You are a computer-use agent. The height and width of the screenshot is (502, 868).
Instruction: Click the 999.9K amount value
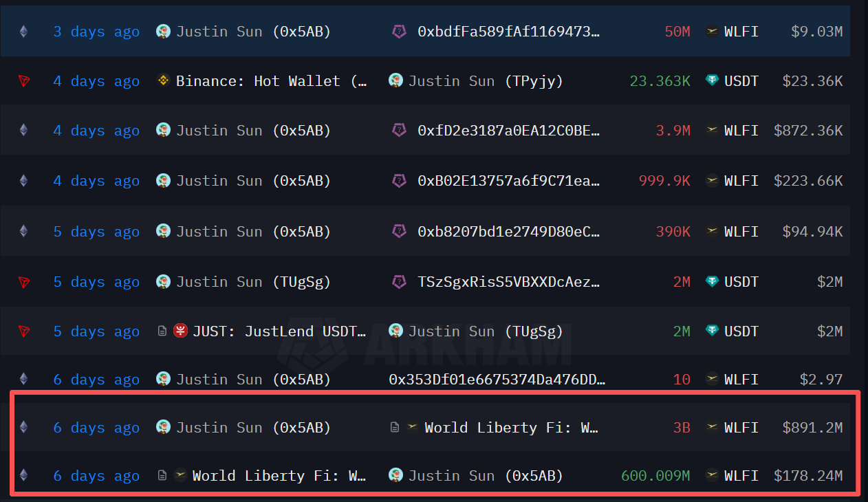point(664,181)
